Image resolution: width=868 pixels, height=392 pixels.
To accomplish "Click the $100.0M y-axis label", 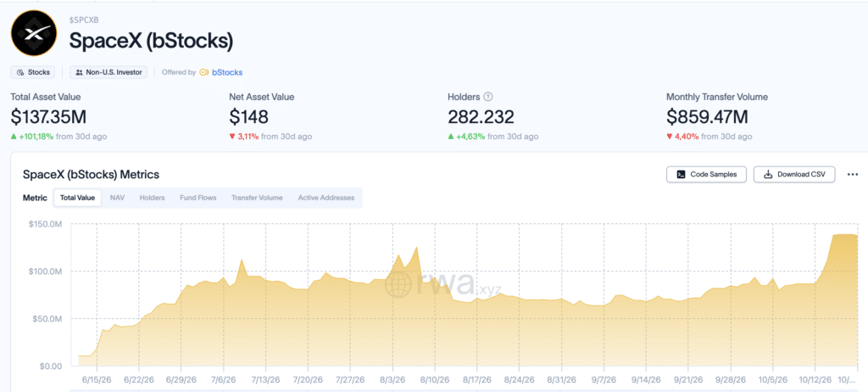I will 46,272.
